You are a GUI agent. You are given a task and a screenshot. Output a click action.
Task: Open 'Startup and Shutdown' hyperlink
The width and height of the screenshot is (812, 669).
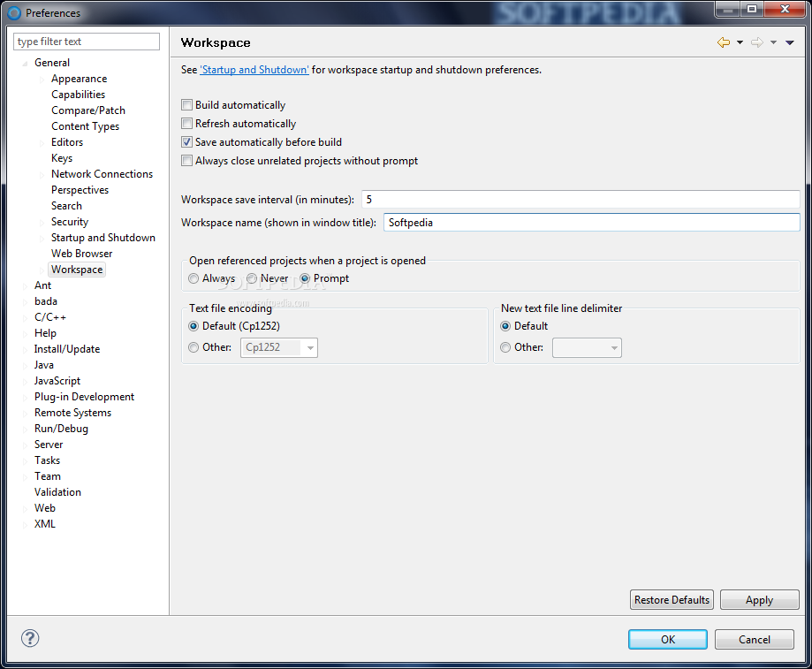[x=254, y=70]
